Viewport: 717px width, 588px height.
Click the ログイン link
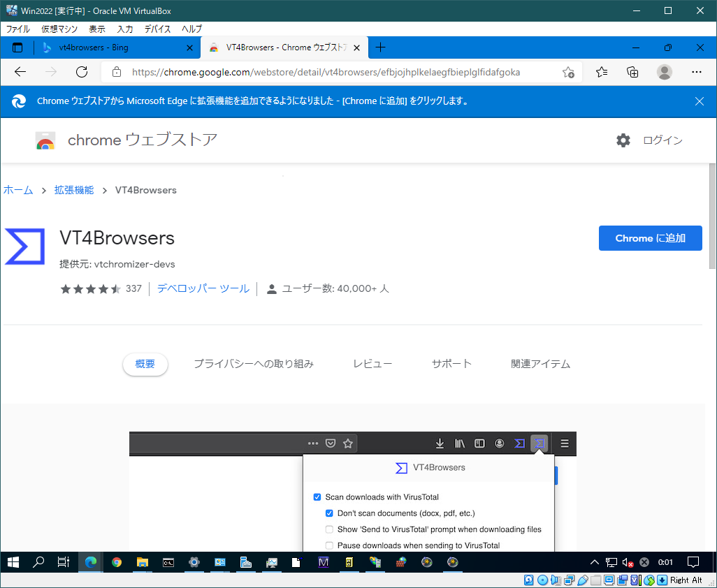click(662, 140)
